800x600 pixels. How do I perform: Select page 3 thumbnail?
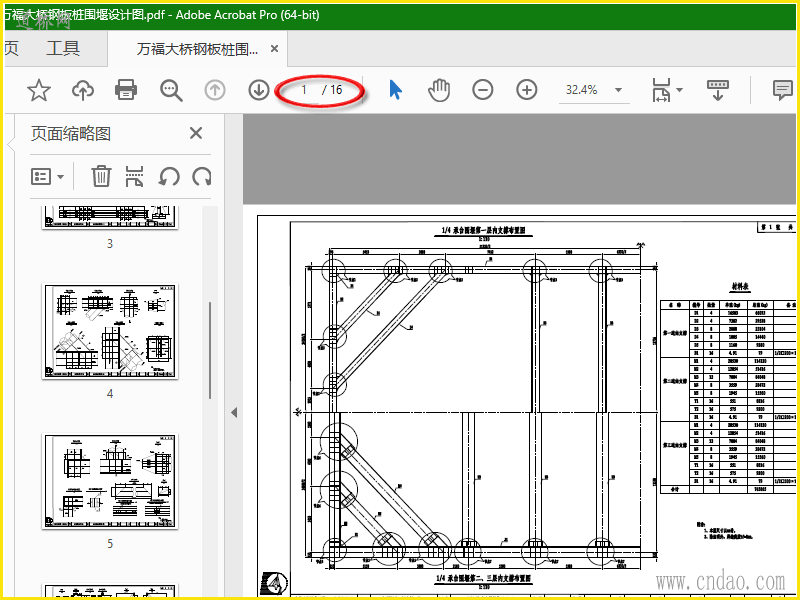click(110, 217)
